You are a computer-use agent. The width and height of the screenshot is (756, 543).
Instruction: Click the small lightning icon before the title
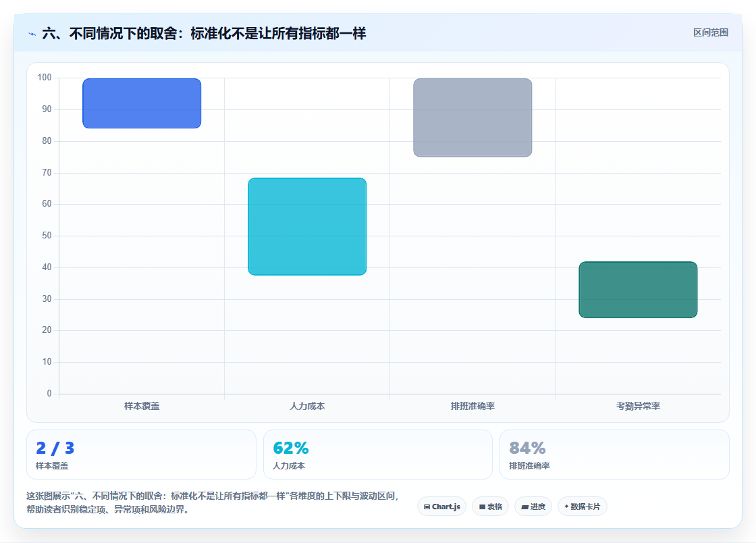click(32, 34)
